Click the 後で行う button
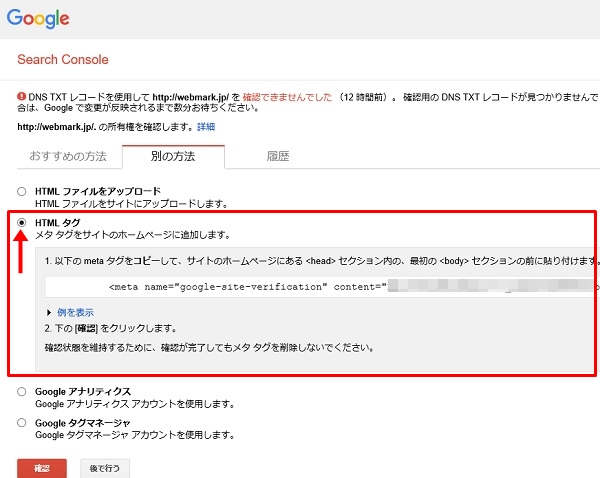600x478 pixels. point(105,468)
